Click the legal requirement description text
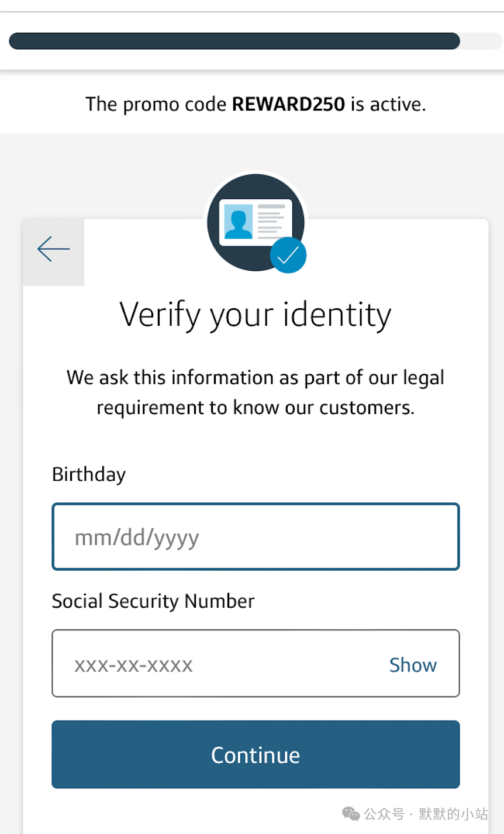 [256, 392]
